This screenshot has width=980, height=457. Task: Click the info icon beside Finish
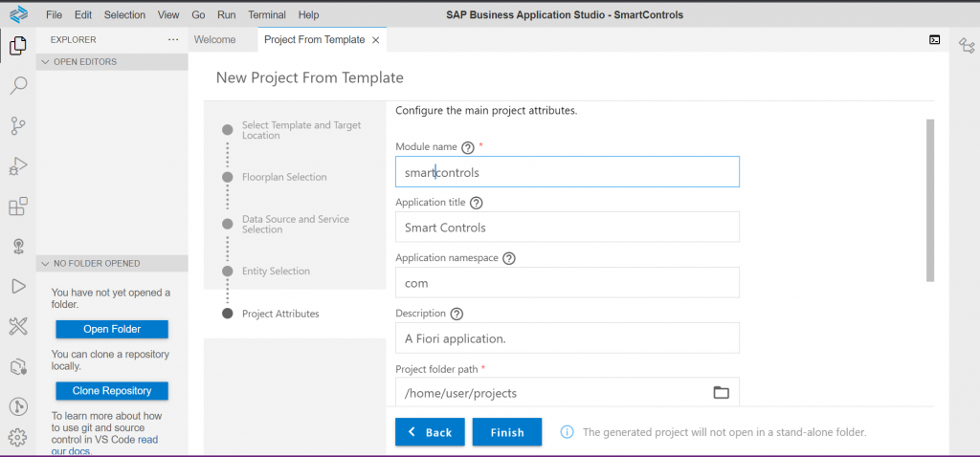pyautogui.click(x=567, y=432)
